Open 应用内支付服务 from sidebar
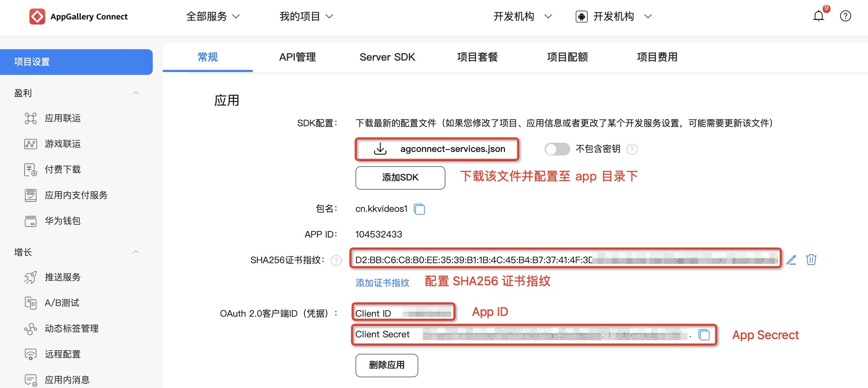868x388 pixels. click(x=76, y=195)
